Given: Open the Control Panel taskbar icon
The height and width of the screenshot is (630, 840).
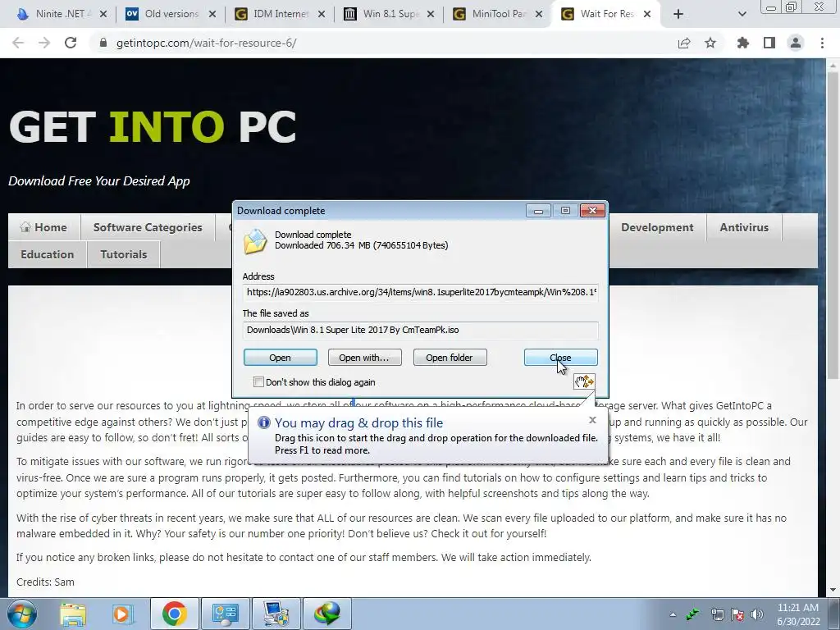Looking at the screenshot, I should coord(225,614).
